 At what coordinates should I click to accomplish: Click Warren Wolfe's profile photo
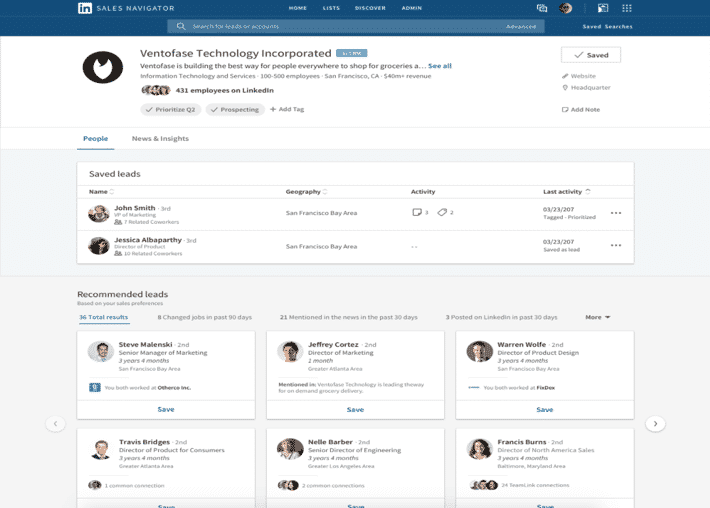480,351
